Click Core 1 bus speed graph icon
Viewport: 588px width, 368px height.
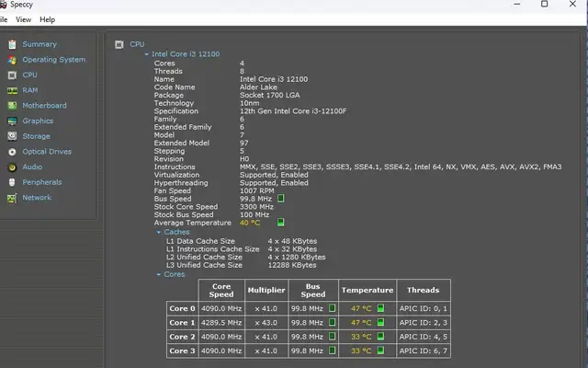[332, 322]
